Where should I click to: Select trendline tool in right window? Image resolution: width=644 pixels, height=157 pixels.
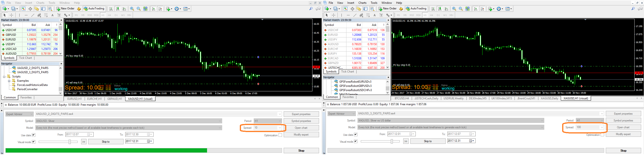point(355,15)
